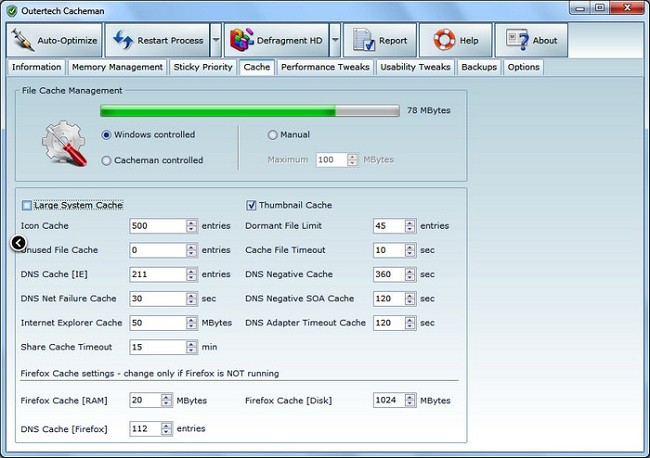Open Help via the lifebuoy icon

coord(443,41)
